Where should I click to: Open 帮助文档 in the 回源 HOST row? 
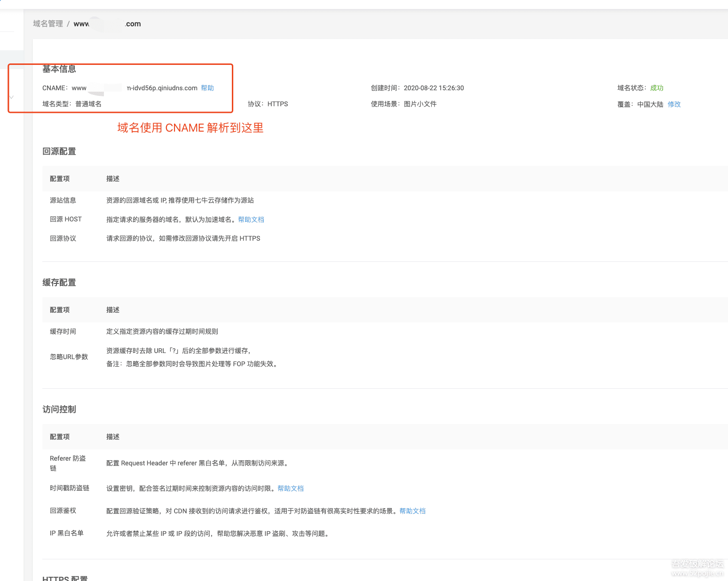coord(251,220)
